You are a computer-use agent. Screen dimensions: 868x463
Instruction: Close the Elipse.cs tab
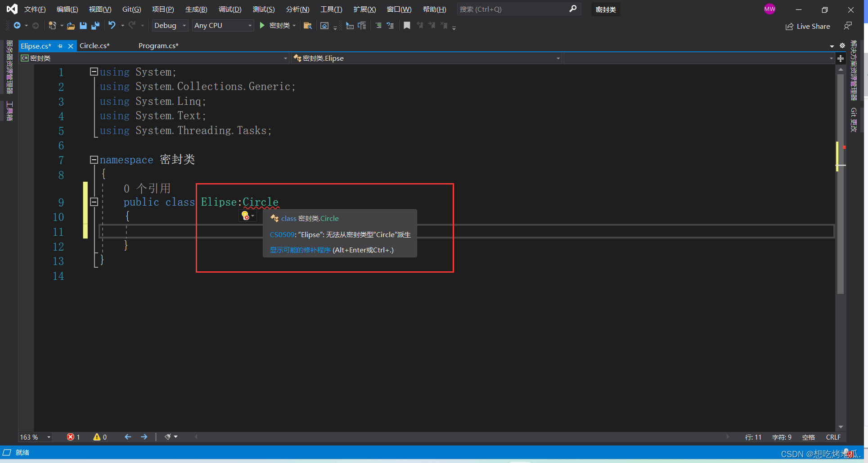point(71,46)
